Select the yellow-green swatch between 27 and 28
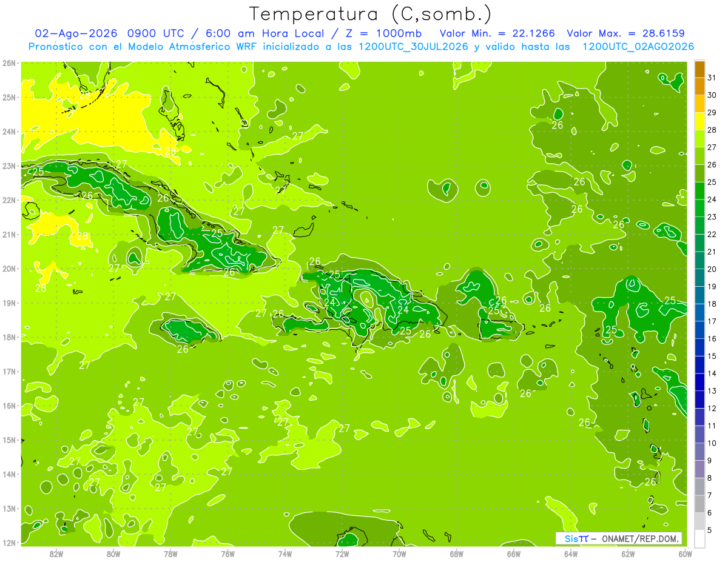The width and height of the screenshot is (728, 562). coord(699,138)
